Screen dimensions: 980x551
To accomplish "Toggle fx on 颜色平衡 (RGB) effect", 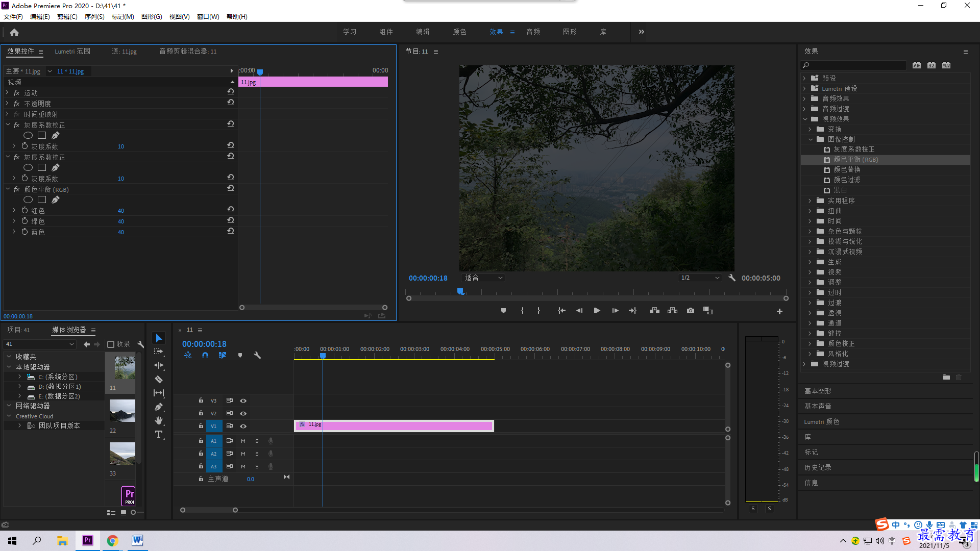I will pos(16,189).
